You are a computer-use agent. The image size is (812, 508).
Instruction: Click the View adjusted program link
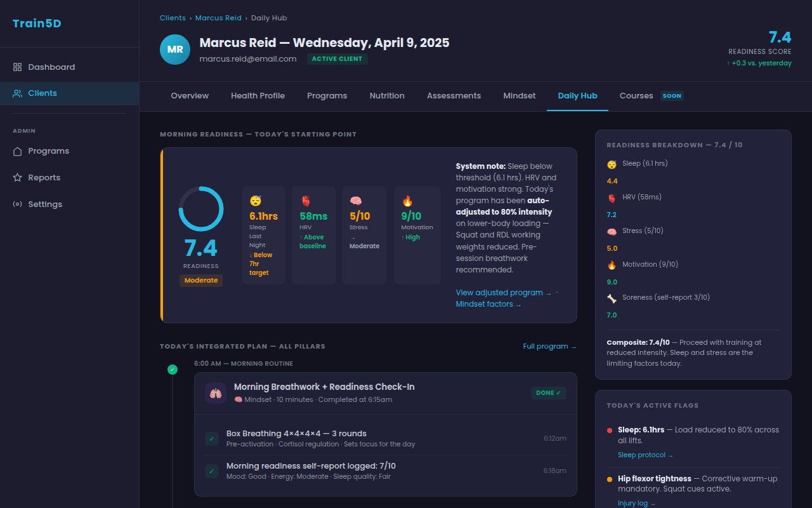pyautogui.click(x=504, y=293)
